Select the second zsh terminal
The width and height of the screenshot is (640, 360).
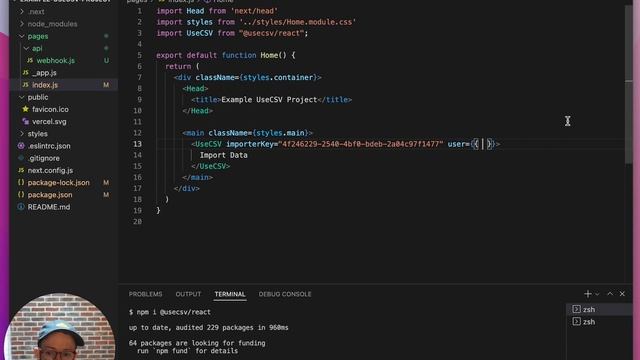(599, 322)
